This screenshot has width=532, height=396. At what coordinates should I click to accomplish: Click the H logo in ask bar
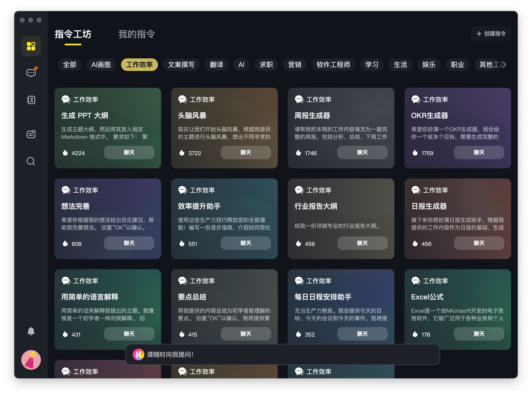[138, 354]
